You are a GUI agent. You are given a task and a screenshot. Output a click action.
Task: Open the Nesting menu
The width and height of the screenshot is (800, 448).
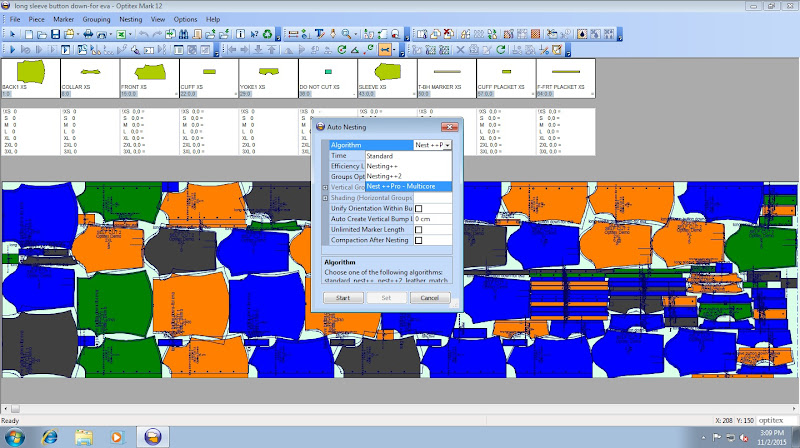tap(131, 19)
